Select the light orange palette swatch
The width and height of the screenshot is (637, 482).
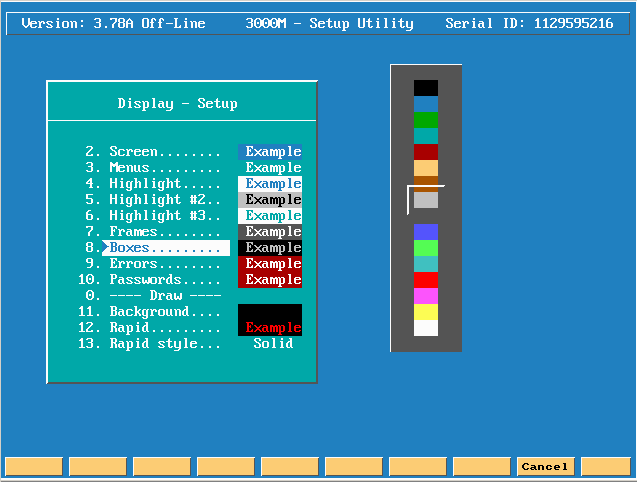pos(426,168)
